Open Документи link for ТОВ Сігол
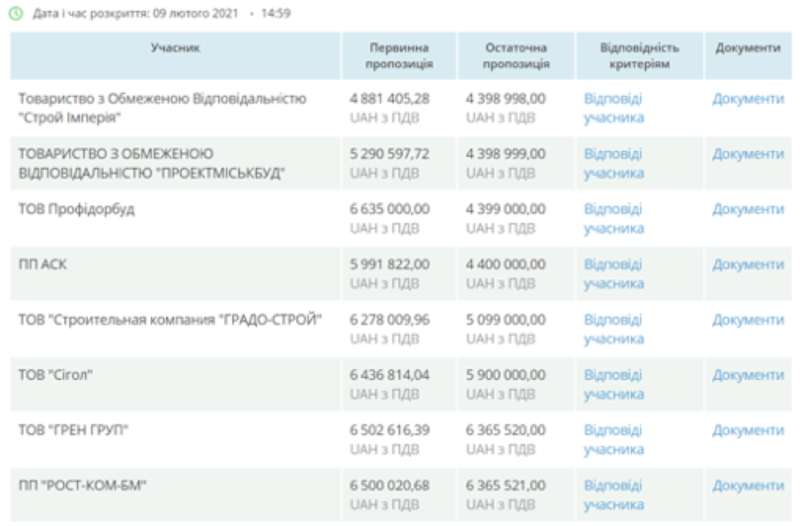The height and width of the screenshot is (526, 800). click(x=747, y=375)
